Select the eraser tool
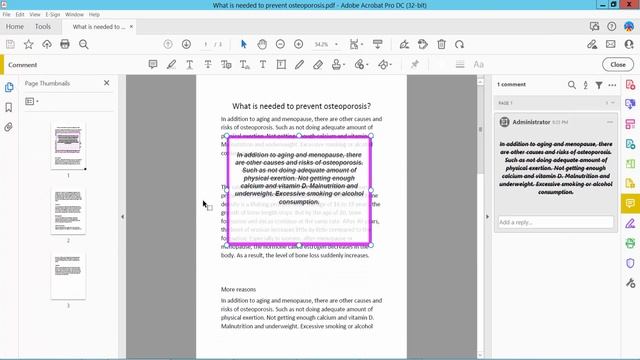Image resolution: width=640 pixels, height=360 pixels. point(318,64)
